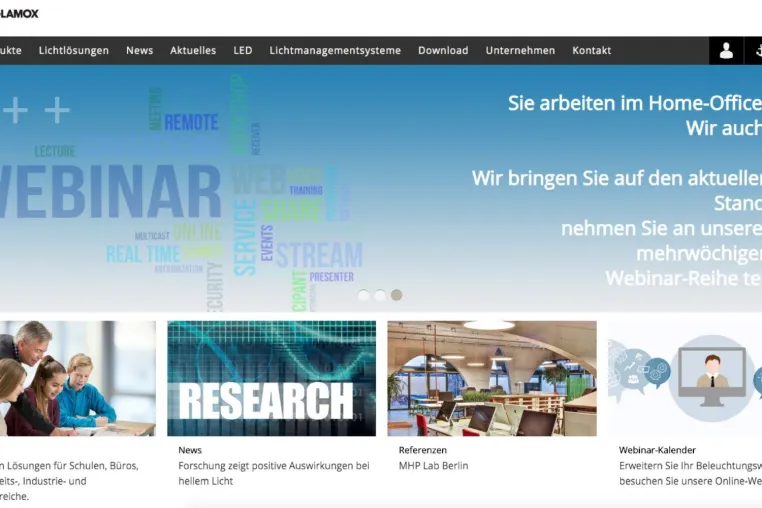Go to Aktuelles in navigation

coord(193,51)
